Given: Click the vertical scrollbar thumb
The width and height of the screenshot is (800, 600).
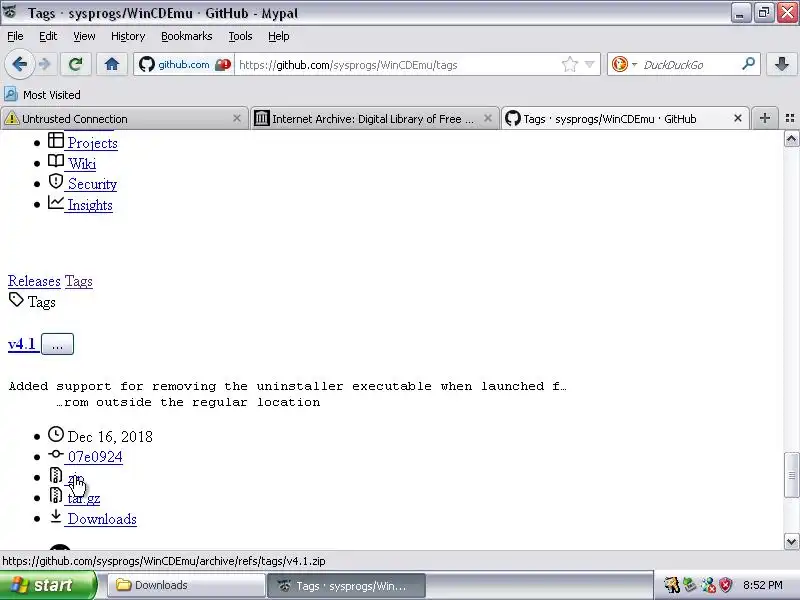Looking at the screenshot, I should pyautogui.click(x=791, y=475).
